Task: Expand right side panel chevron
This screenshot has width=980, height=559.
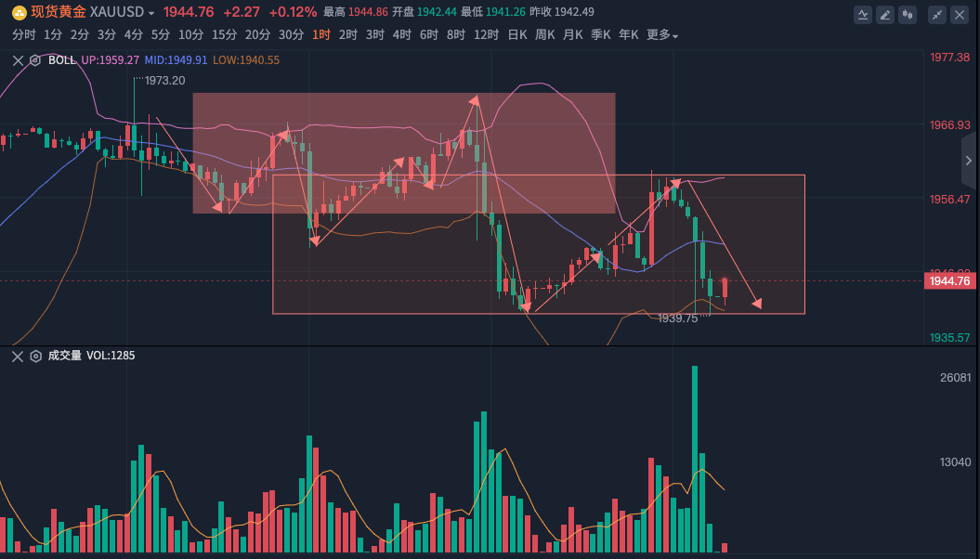Action: 970,161
